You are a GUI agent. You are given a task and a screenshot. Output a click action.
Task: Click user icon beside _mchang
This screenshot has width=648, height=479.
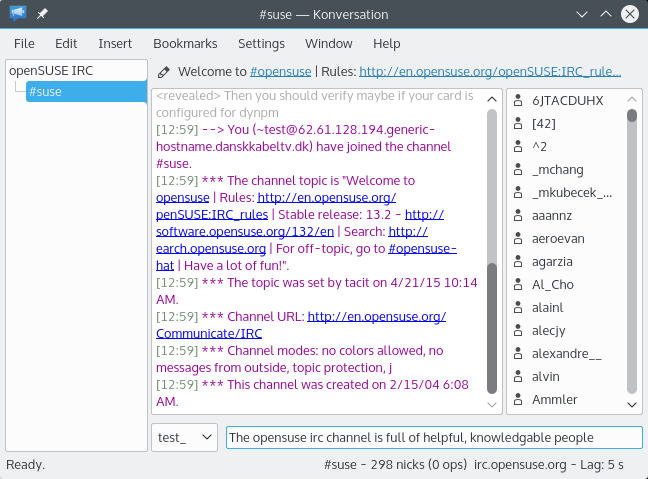tap(518, 169)
